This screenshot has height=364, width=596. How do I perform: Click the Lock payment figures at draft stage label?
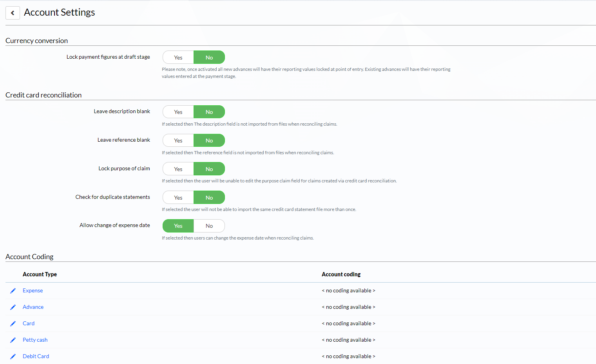(x=108, y=57)
